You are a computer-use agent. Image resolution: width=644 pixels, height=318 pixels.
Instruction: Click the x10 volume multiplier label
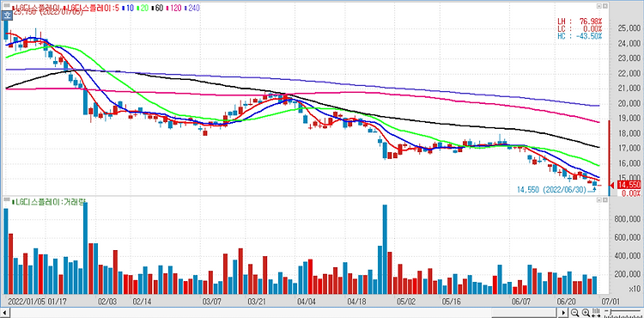coord(634,290)
